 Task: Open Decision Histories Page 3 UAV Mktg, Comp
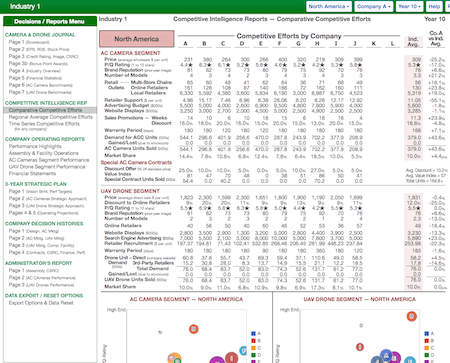click(42, 245)
